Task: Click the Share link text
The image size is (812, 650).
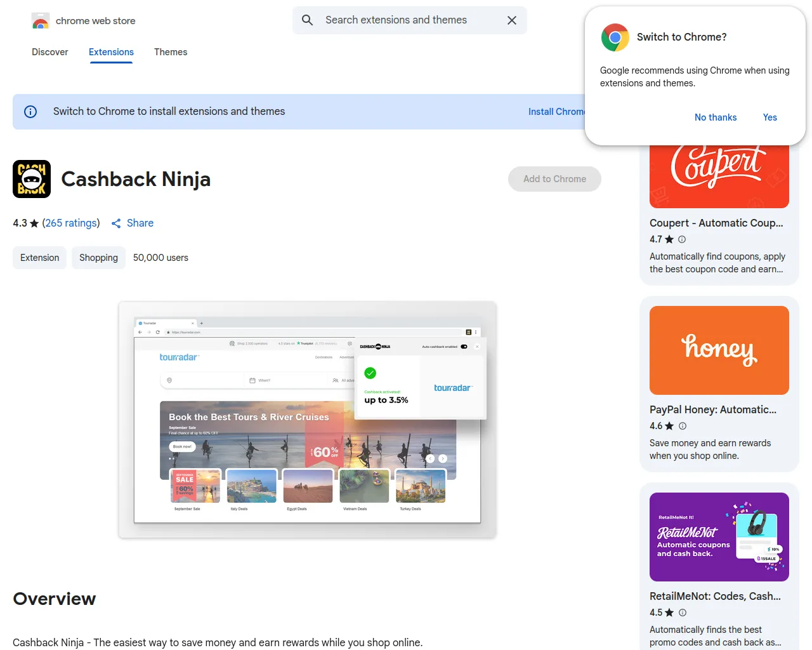Action: point(140,223)
